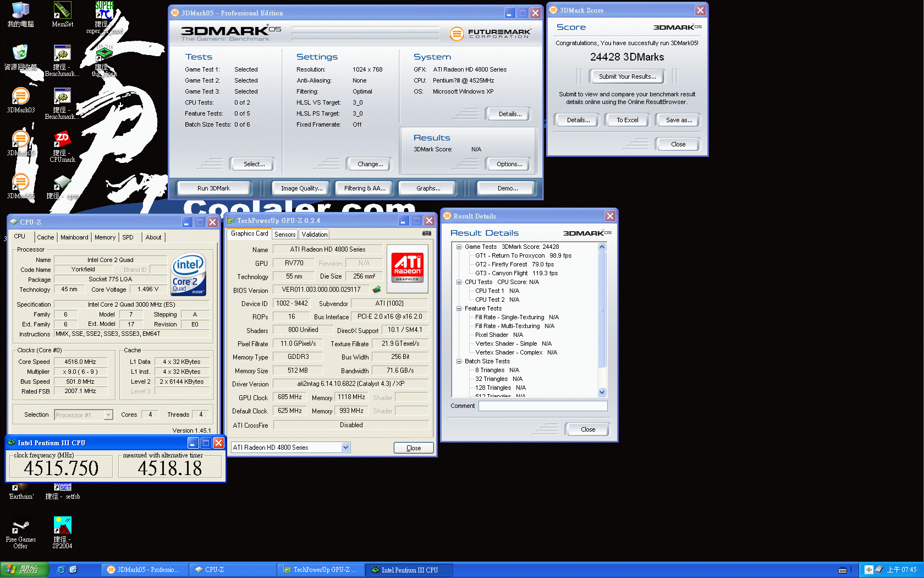Launch the SP2004 desktop shortcut
The height and width of the screenshot is (578, 924).
(x=62, y=533)
